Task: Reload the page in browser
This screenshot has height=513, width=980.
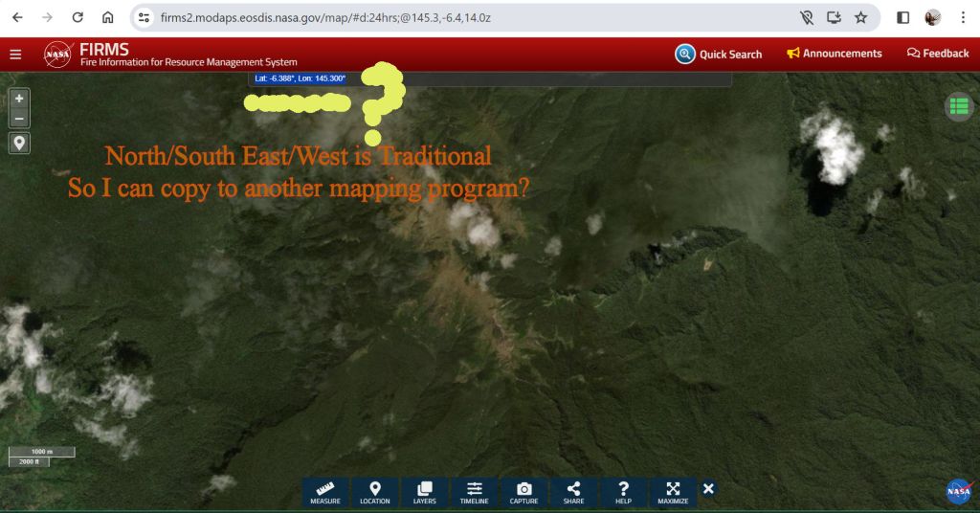Action: click(x=78, y=17)
